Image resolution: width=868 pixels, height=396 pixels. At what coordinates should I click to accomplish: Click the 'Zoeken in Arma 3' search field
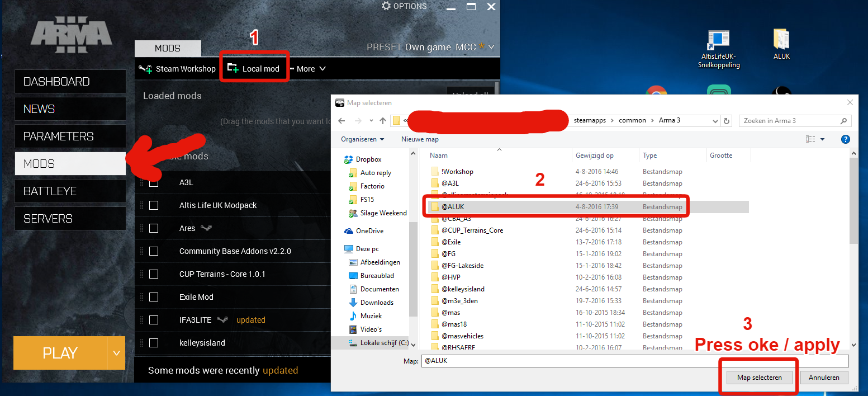[795, 121]
